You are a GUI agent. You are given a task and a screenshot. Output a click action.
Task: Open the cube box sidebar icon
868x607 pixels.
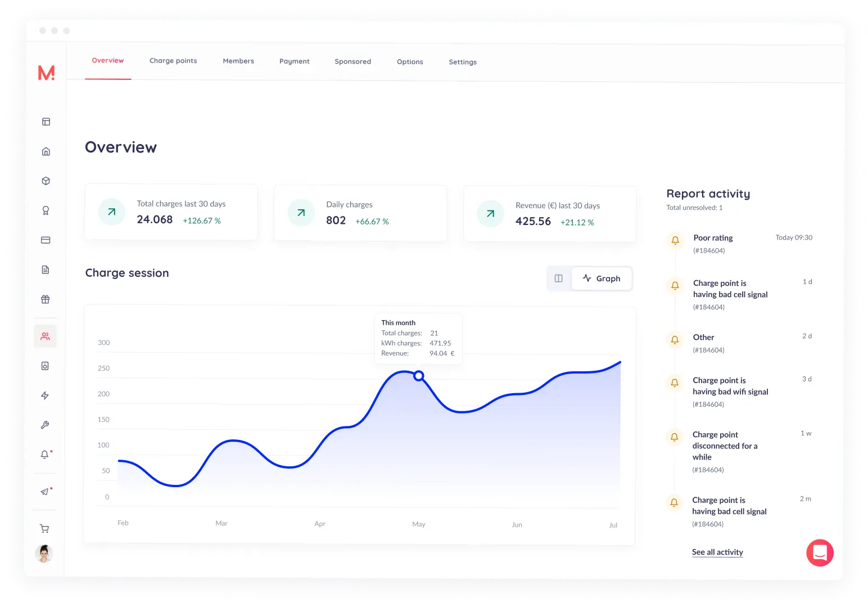tap(46, 181)
